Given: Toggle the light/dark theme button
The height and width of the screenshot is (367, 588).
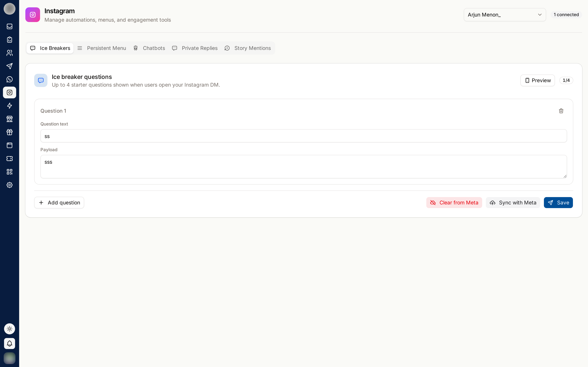Looking at the screenshot, I should coord(10,329).
